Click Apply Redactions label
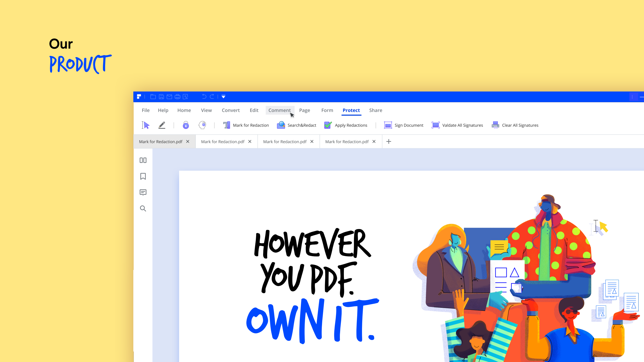The width and height of the screenshot is (644, 362). pyautogui.click(x=351, y=125)
